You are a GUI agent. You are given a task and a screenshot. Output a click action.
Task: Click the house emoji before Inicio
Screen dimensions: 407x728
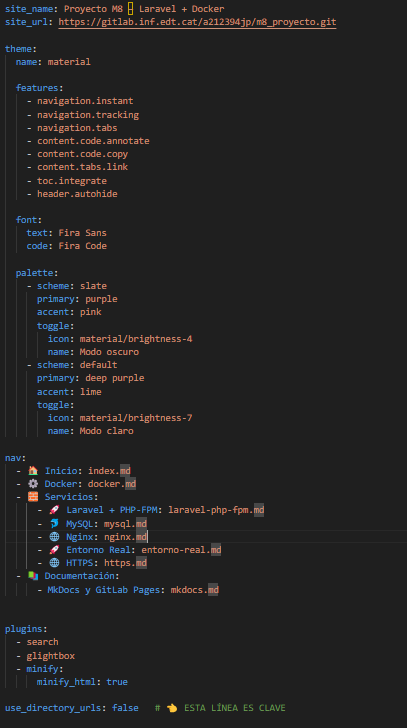click(32, 470)
